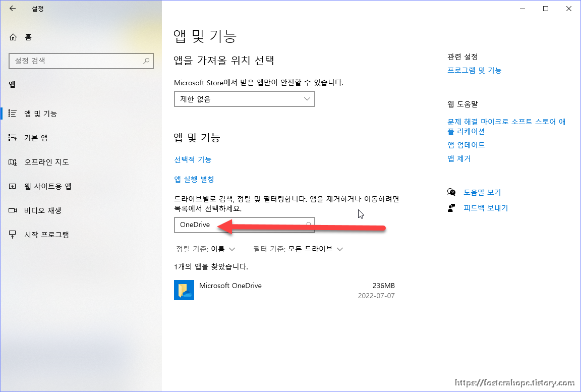
Task: Click the Microsoft OneDrive app icon
Action: click(x=184, y=290)
